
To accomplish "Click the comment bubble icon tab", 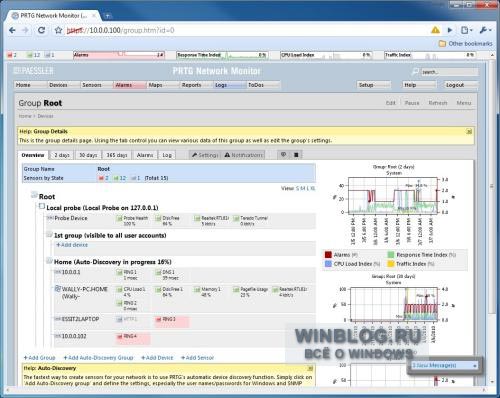I will (284, 155).
